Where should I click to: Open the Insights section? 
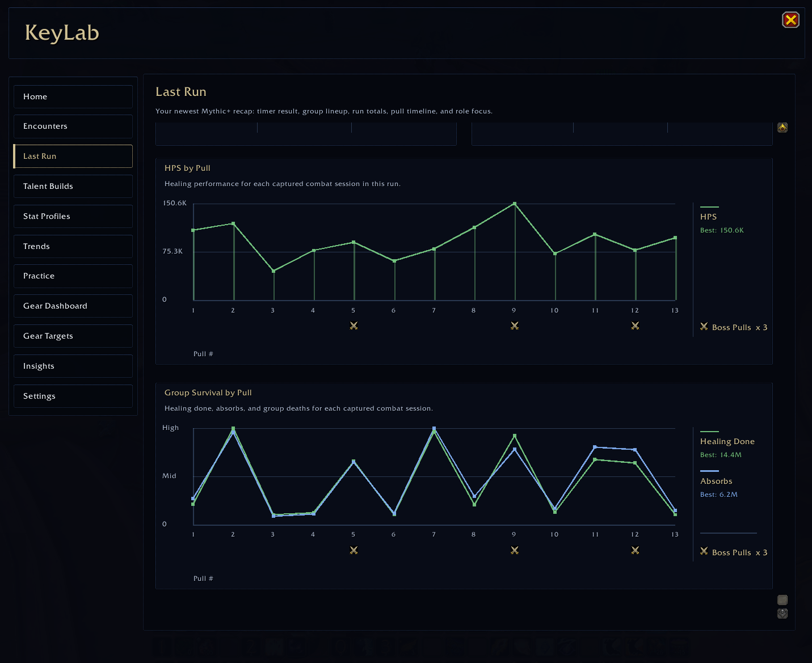tap(73, 366)
